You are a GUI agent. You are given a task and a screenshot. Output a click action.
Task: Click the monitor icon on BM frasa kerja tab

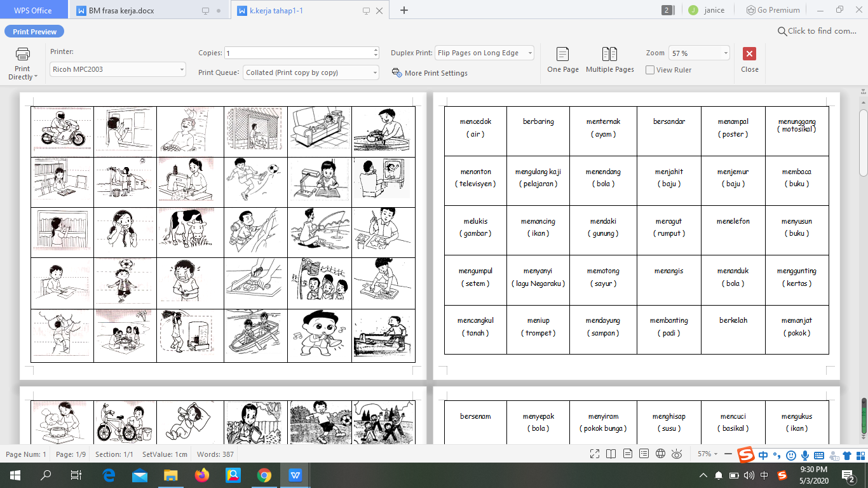pos(205,11)
